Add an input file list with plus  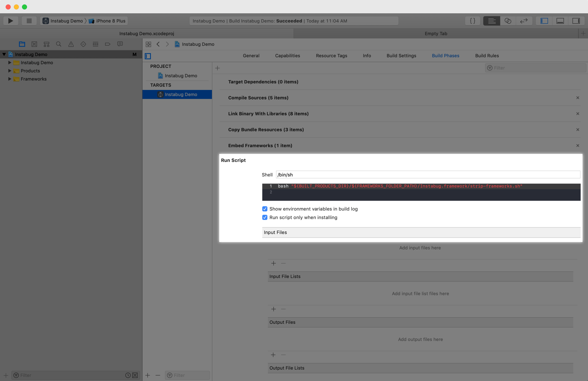(273, 309)
